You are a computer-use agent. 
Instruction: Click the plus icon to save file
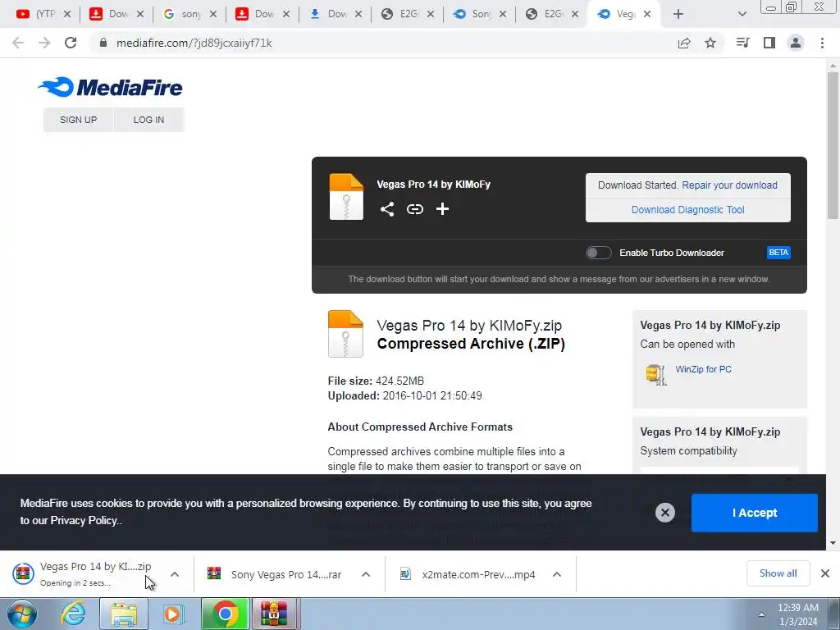pyautogui.click(x=442, y=209)
